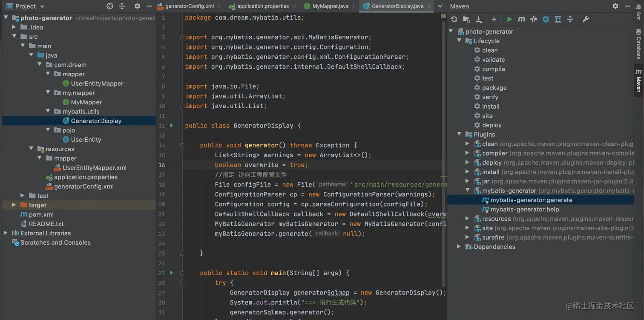Select Maven clean lifecycle phase

[490, 50]
